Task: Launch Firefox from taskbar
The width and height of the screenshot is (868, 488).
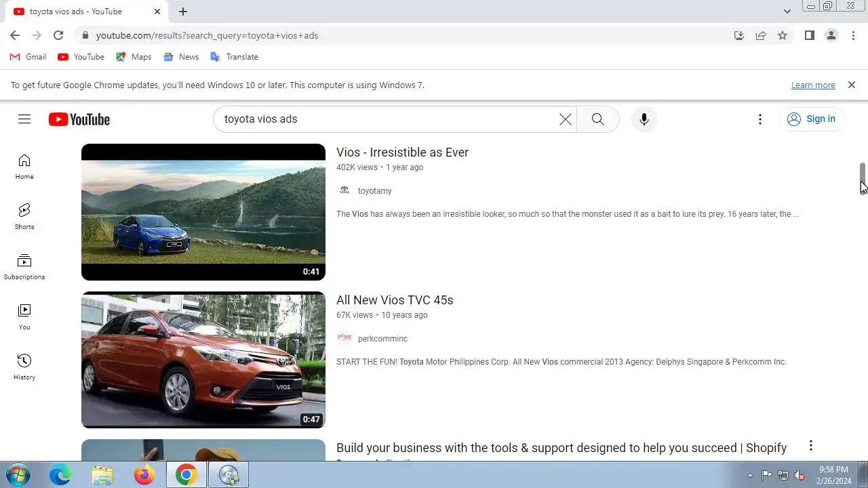Action: [144, 475]
